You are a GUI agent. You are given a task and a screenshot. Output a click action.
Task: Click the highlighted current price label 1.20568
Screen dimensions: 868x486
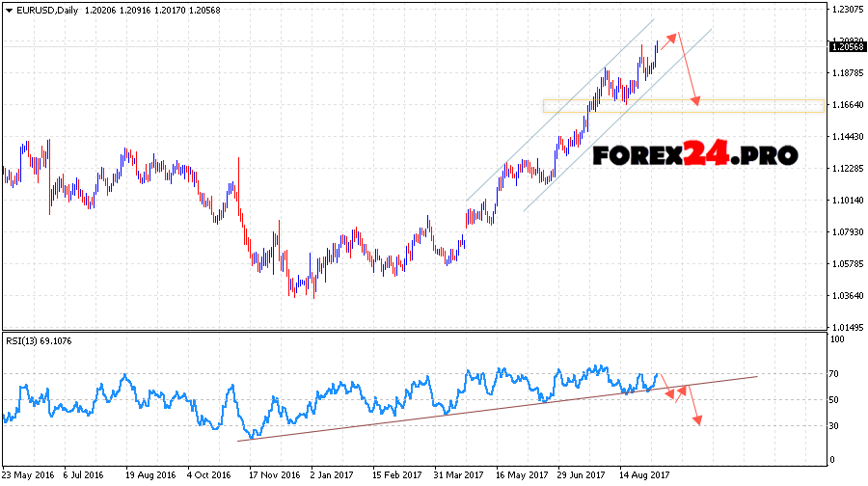[845, 46]
